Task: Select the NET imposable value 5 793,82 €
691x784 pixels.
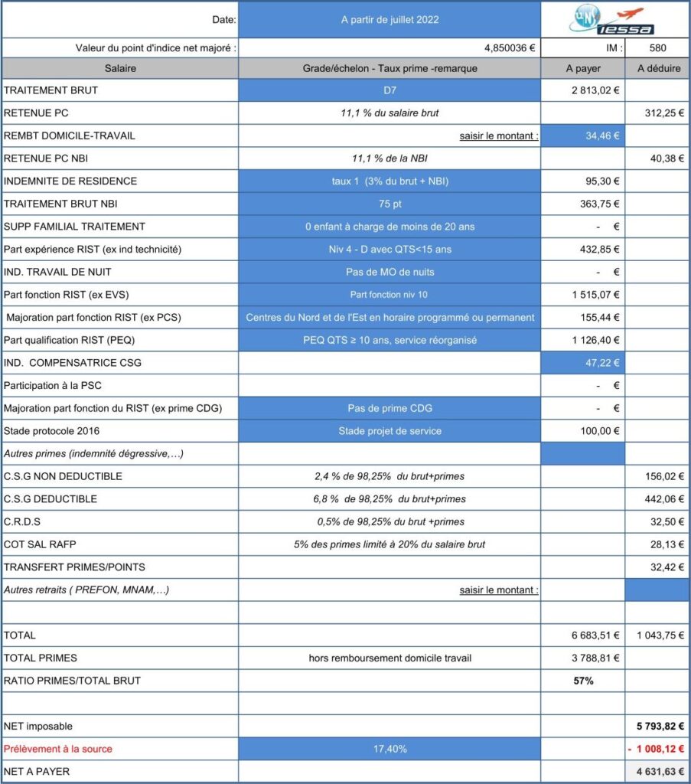Action: click(x=660, y=726)
